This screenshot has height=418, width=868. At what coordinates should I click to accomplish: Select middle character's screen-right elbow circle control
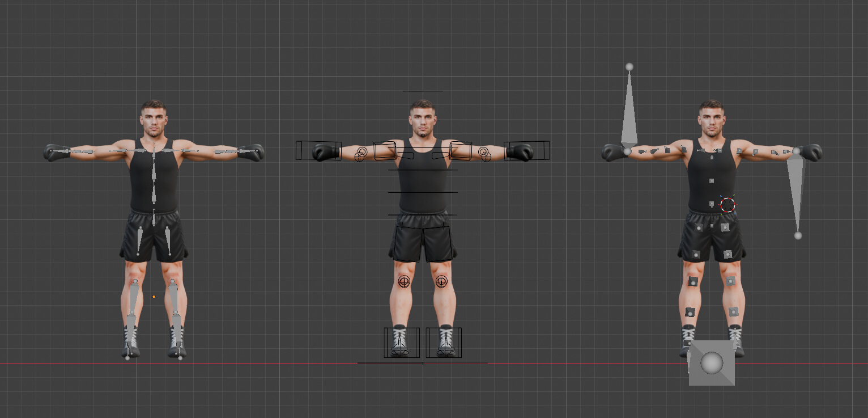click(x=484, y=153)
